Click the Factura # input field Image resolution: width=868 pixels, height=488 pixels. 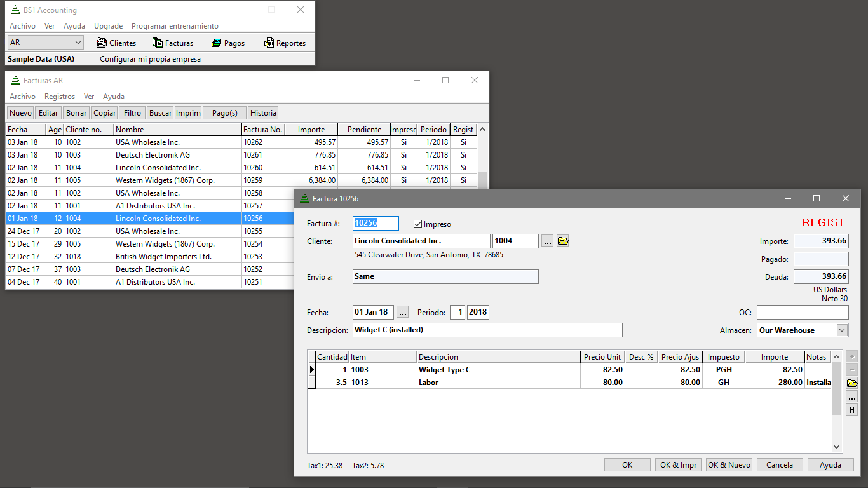pos(376,223)
